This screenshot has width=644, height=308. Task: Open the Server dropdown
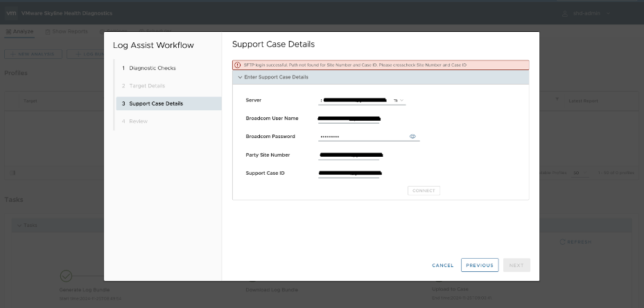tap(362, 101)
